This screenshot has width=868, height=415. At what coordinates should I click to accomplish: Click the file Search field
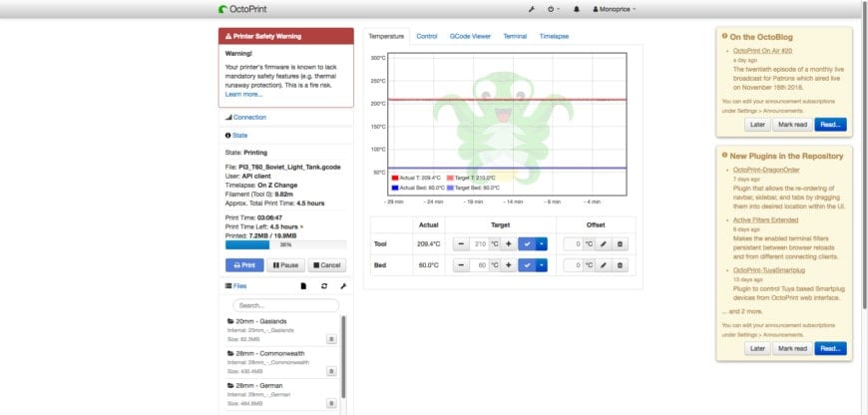click(285, 305)
